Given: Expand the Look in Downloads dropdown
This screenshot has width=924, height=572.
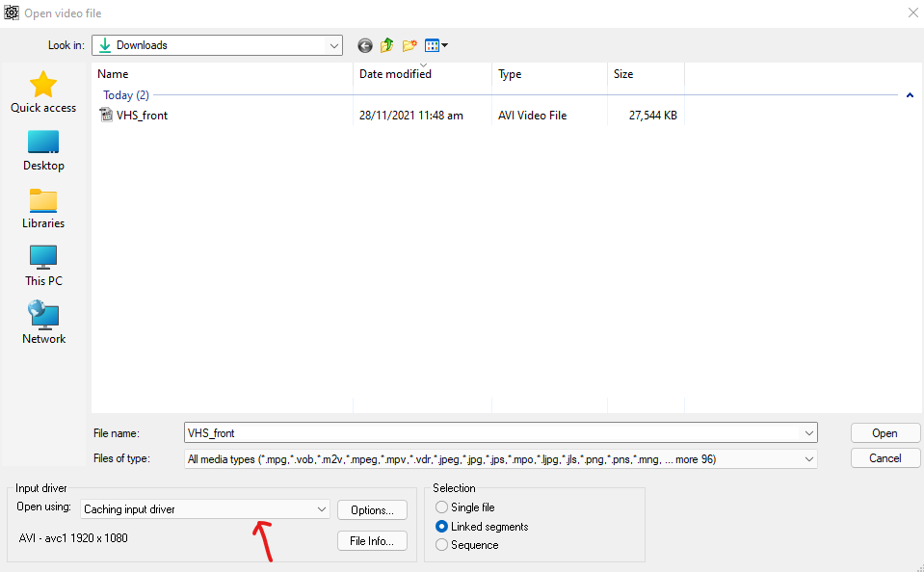Looking at the screenshot, I should (x=334, y=45).
